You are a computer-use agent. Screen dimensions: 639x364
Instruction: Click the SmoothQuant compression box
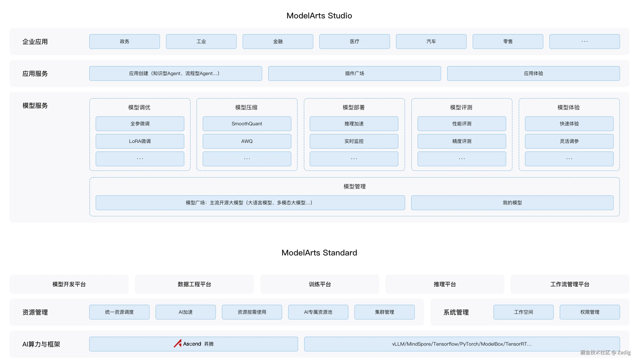click(247, 124)
